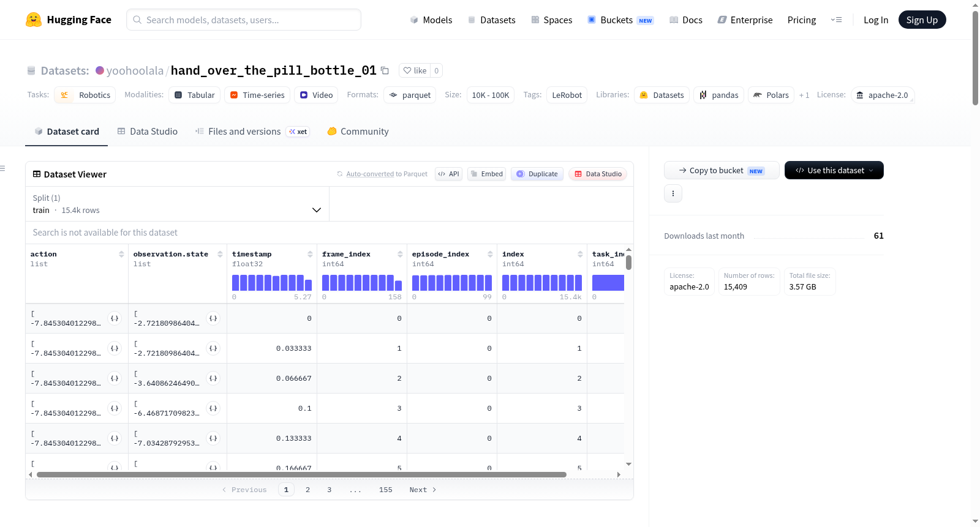Open the API button in Dataset Viewer
980x527 pixels.
[x=449, y=174]
